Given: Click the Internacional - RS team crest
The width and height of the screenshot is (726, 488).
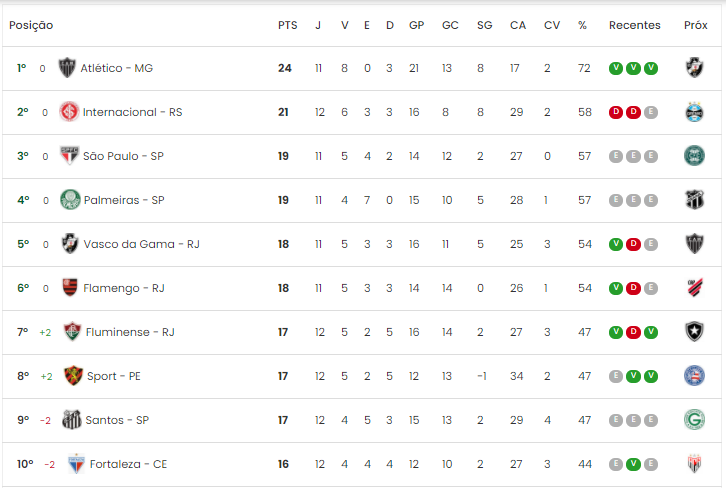Looking at the screenshot, I should 69,112.
